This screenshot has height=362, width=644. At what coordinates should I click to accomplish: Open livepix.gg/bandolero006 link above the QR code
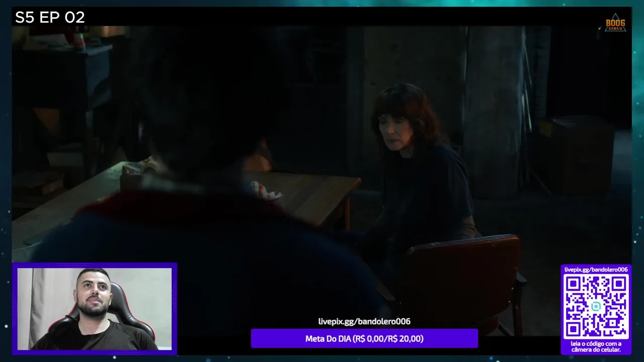click(596, 269)
